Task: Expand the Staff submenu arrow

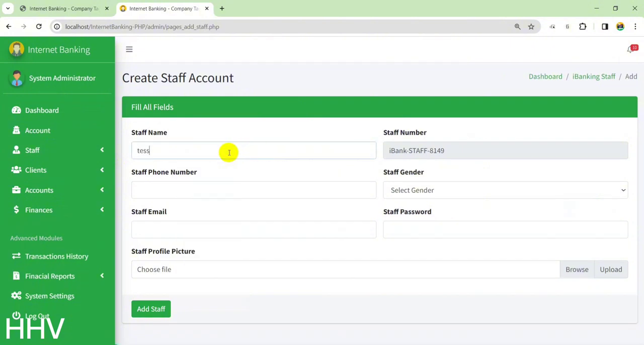Action: coord(102,150)
